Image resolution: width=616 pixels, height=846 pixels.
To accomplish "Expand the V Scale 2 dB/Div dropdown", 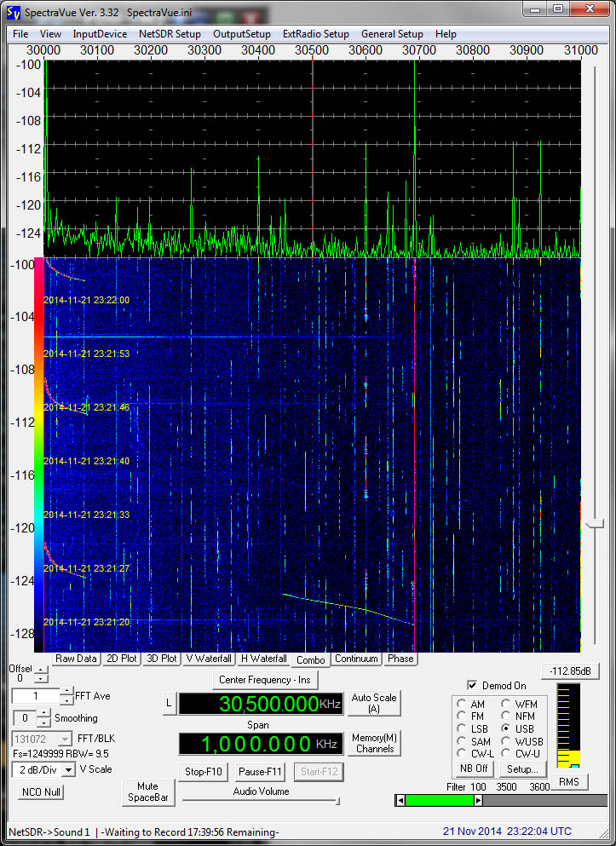I will pos(68,770).
